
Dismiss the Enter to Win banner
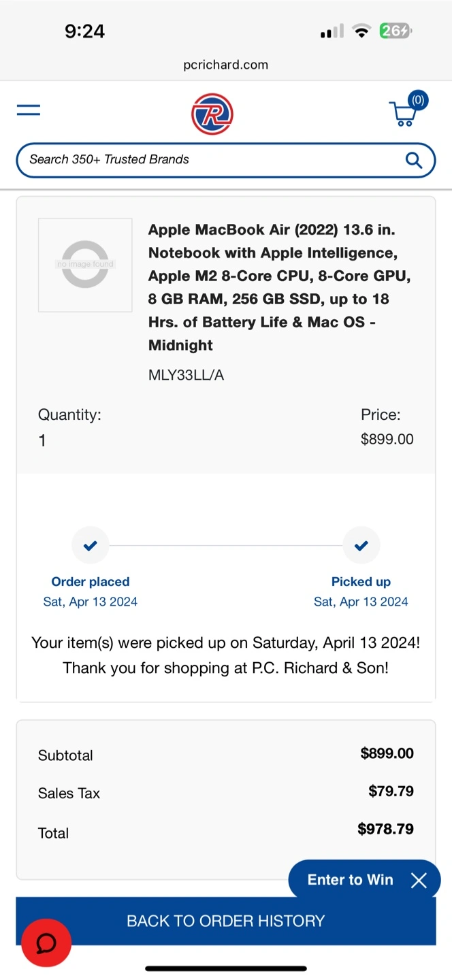[419, 881]
